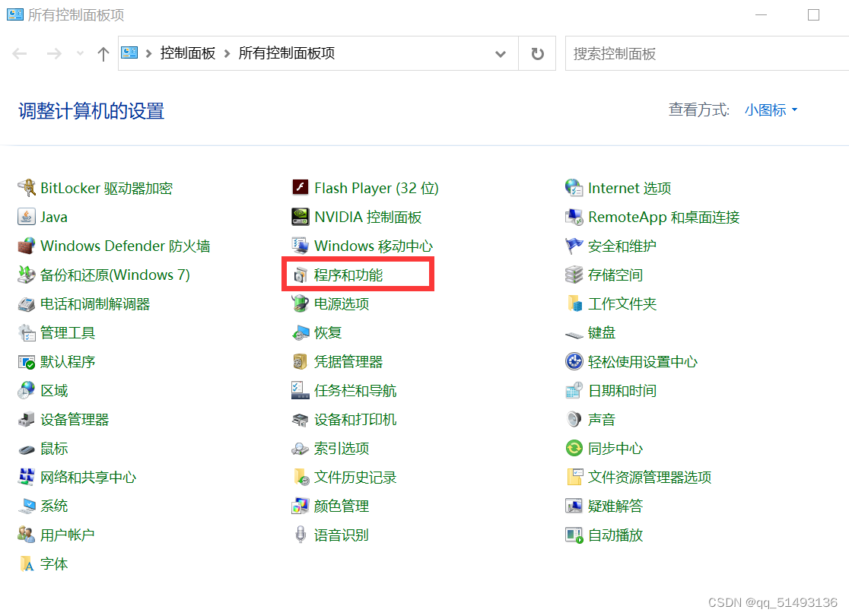Viewport: 849px width, 616px height.
Task: Click the 恢复 icon
Action: pyautogui.click(x=300, y=332)
